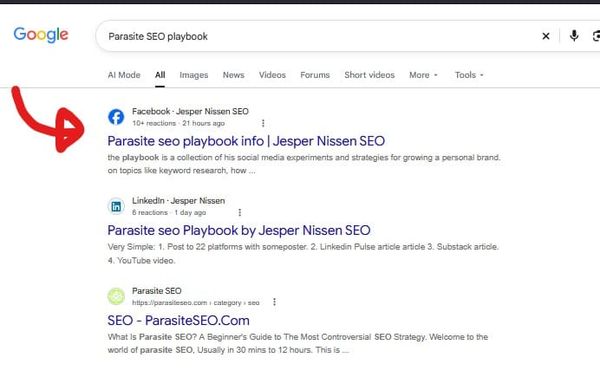
Task: Click the snippet starting "Very Simple: 1. Post to 22 platforms"
Action: point(303,253)
